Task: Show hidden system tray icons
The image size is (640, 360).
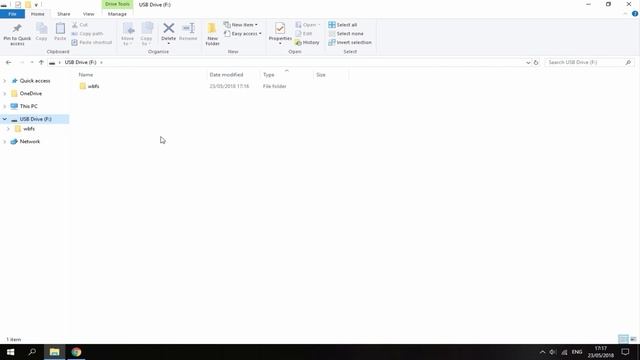Action: [x=542, y=352]
